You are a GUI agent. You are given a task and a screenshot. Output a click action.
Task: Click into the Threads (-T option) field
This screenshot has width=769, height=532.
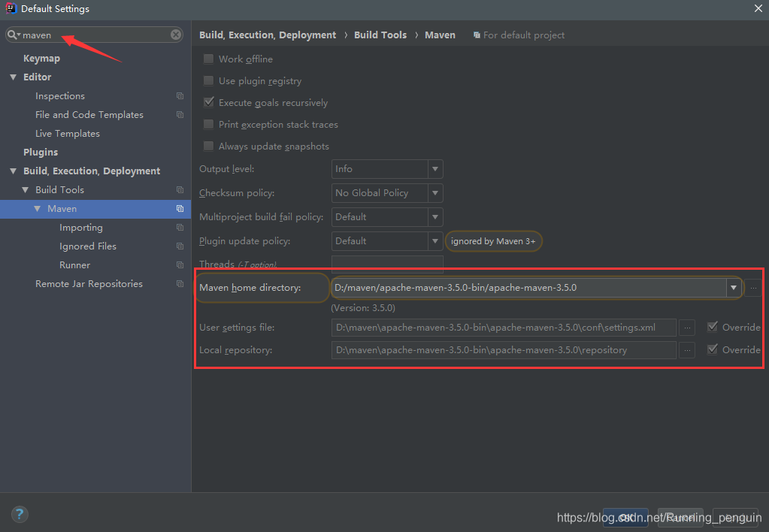tap(387, 264)
